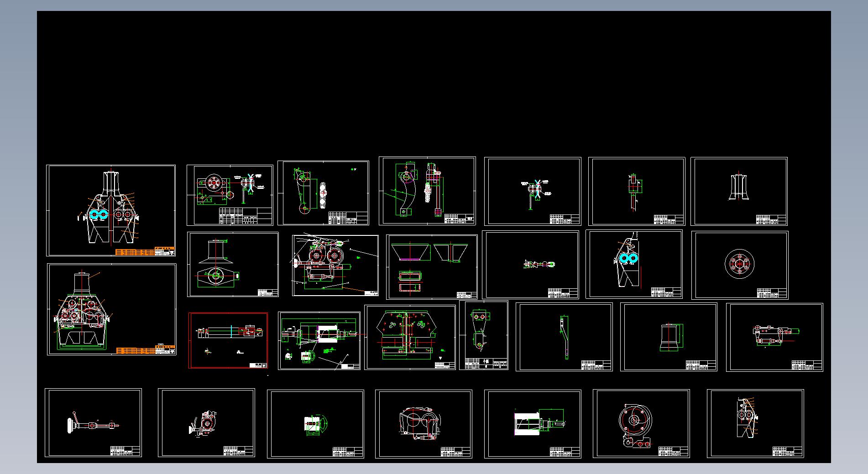The width and height of the screenshot is (868, 474).
Task: Open the pedestal base sheet with plan view below
Action: [x=233, y=265]
